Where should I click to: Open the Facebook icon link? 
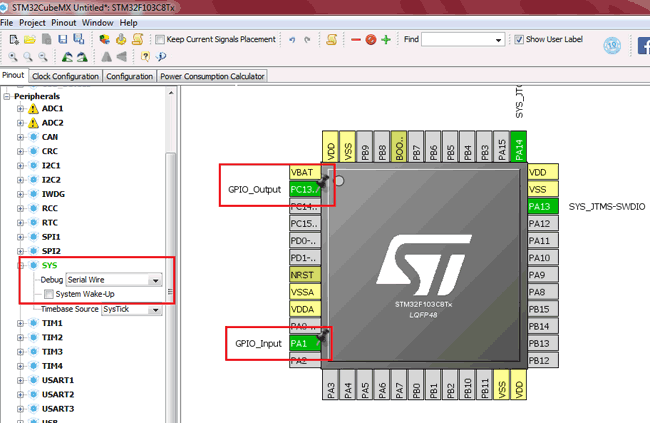coord(644,46)
